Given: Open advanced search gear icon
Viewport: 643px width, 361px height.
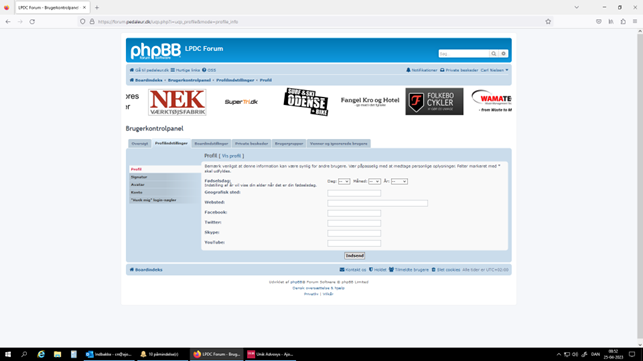Looking at the screenshot, I should coord(504,54).
